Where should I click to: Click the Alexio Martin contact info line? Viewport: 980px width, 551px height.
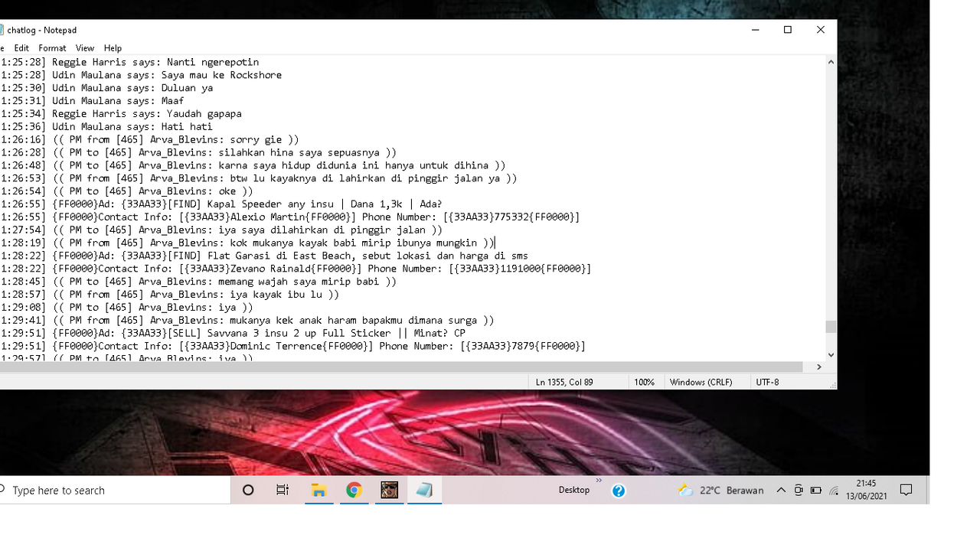289,217
